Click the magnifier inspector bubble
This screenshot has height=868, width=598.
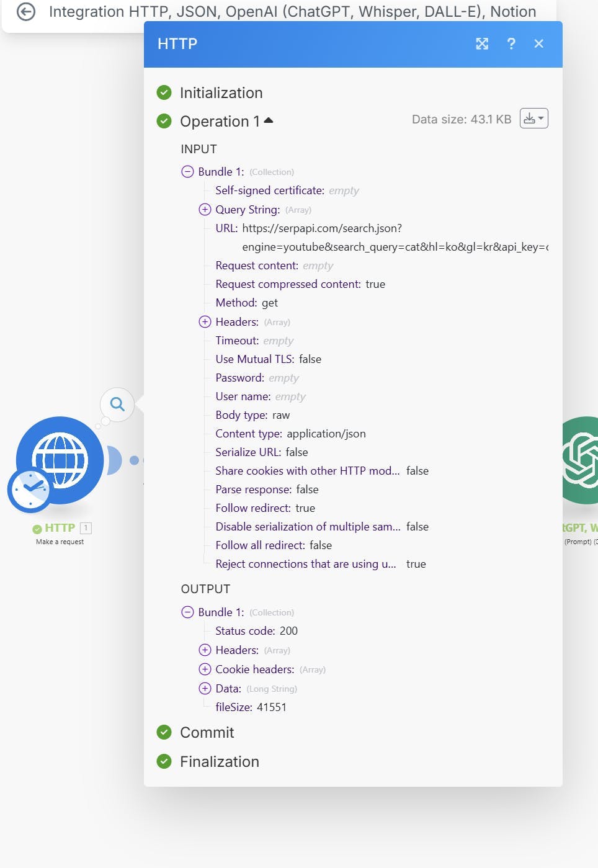(117, 405)
